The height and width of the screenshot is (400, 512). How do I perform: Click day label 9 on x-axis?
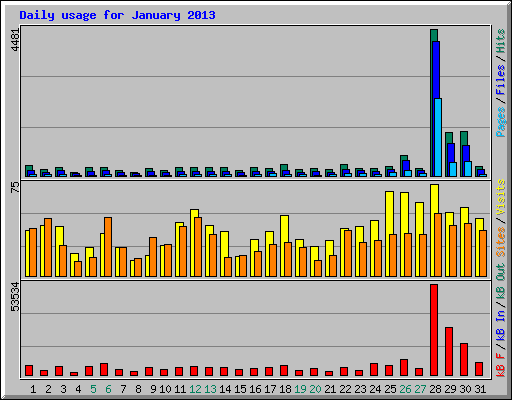pyautogui.click(x=153, y=389)
